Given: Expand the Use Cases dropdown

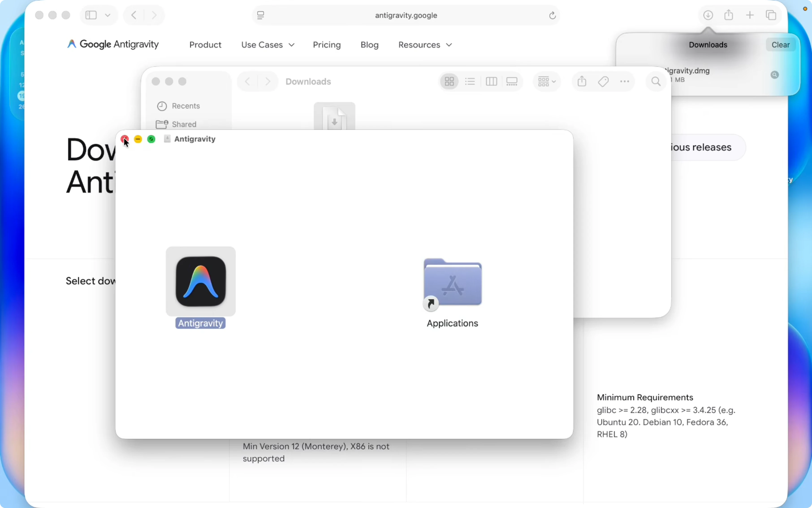Looking at the screenshot, I should point(268,45).
